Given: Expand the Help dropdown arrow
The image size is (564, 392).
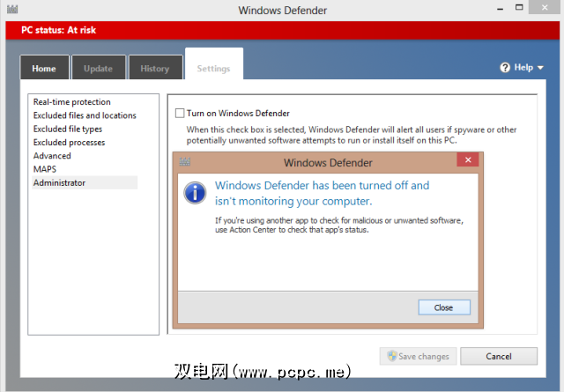Looking at the screenshot, I should point(540,68).
